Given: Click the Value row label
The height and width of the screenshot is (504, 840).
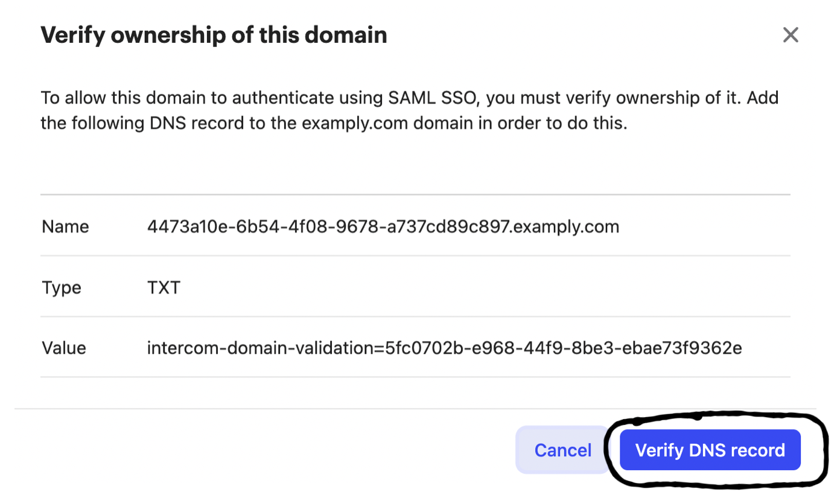Looking at the screenshot, I should click(64, 348).
